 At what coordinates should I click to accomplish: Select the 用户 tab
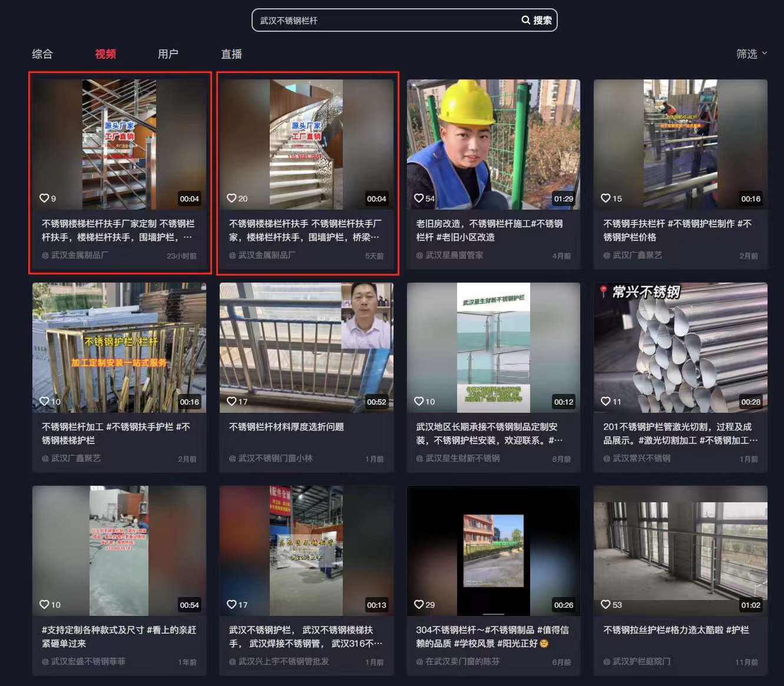point(168,54)
